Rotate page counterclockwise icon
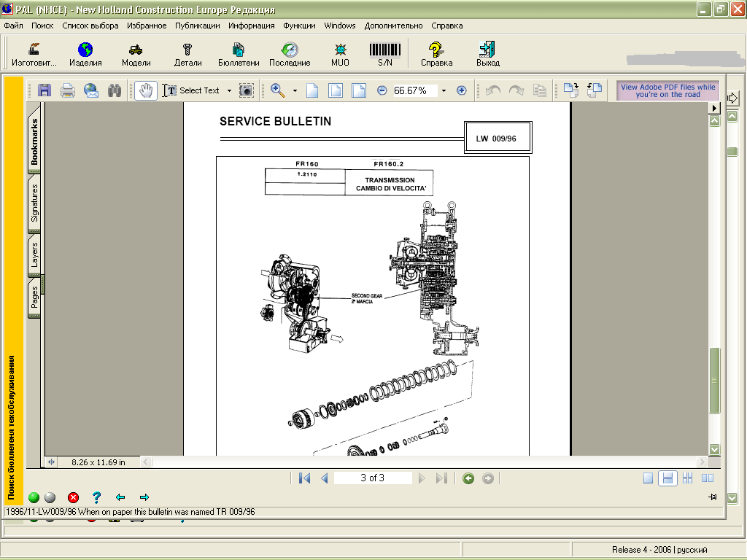The width and height of the screenshot is (747, 560). [594, 90]
